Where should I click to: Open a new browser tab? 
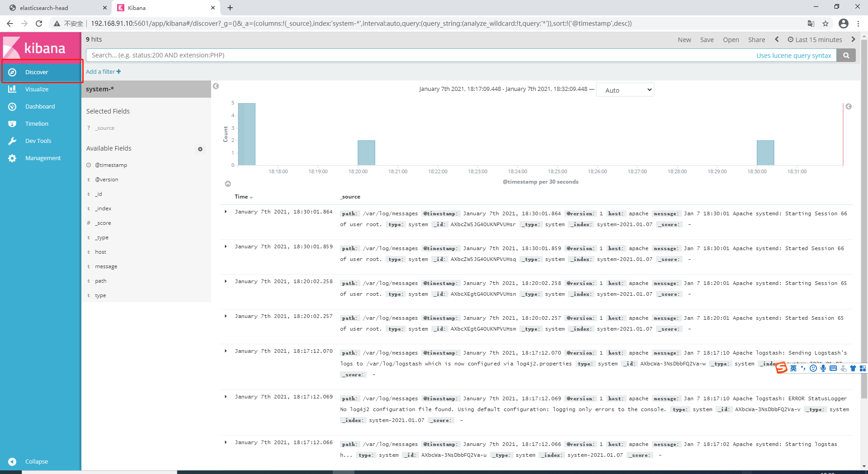click(230, 8)
